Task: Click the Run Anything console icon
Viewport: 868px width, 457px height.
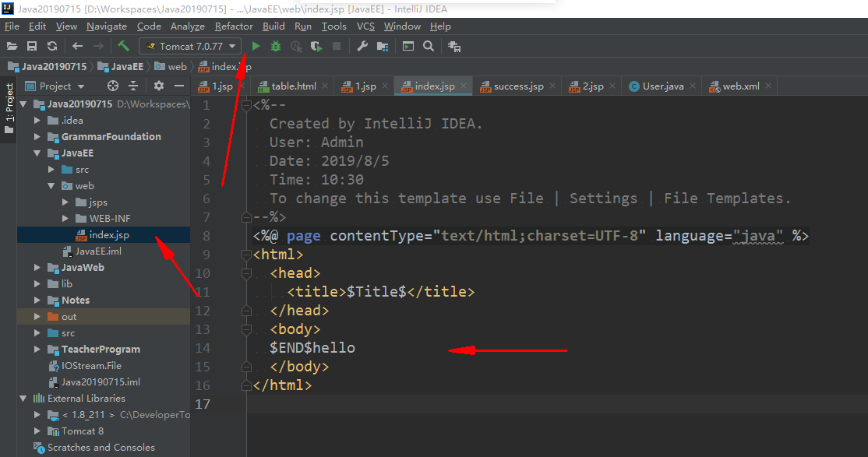Action: coord(408,47)
